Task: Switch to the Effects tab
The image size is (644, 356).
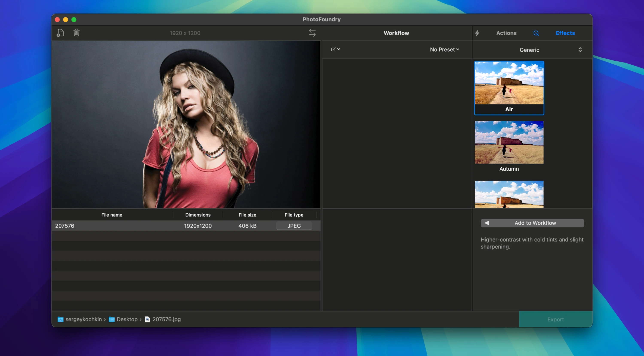Action: [565, 33]
